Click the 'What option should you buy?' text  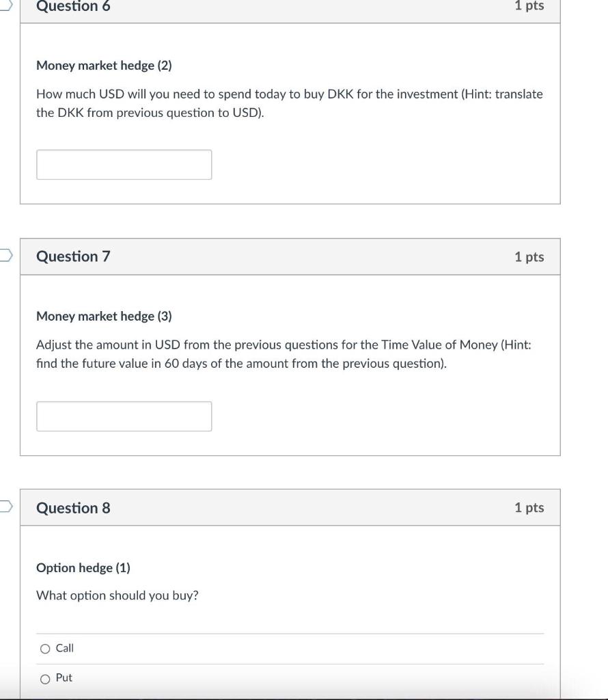pyautogui.click(x=118, y=595)
